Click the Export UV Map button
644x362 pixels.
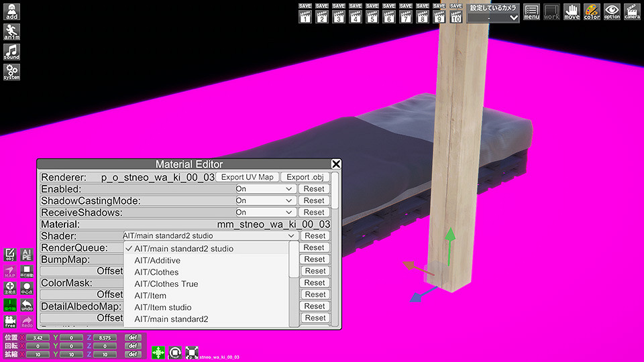pyautogui.click(x=248, y=177)
